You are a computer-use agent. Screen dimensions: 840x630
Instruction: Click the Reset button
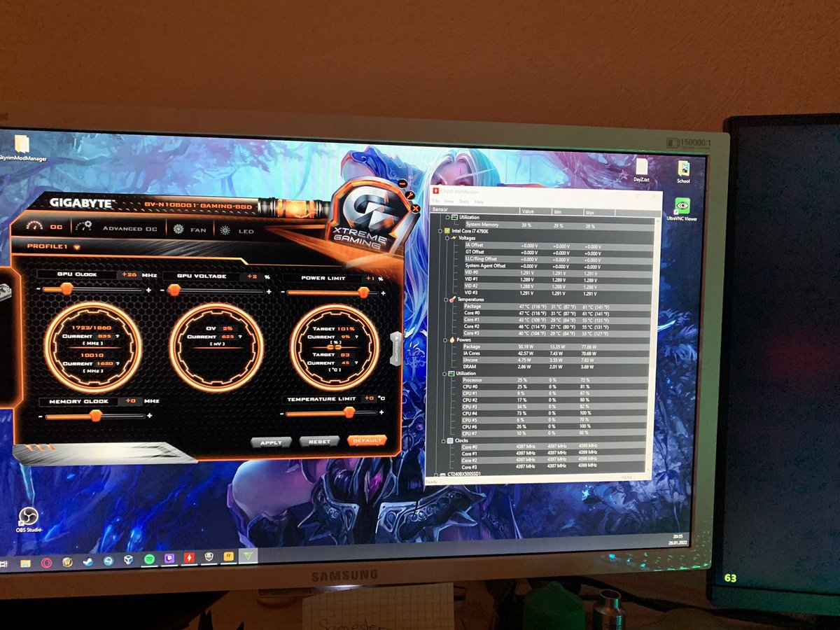pyautogui.click(x=319, y=442)
